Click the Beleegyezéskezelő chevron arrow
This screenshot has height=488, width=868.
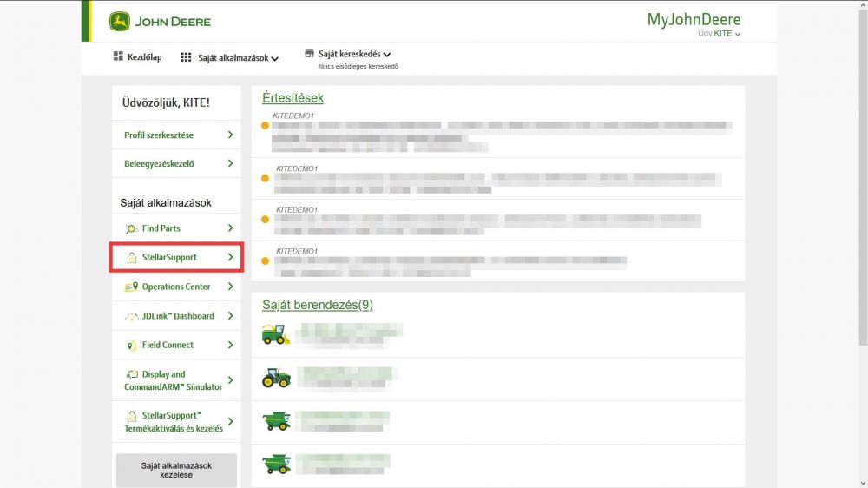230,163
